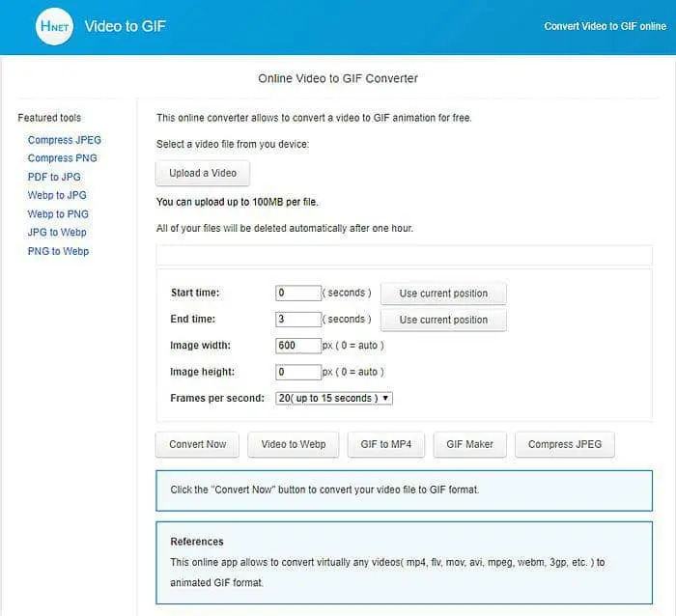Click the Upload a Video button
The image size is (676, 616).
tap(203, 174)
